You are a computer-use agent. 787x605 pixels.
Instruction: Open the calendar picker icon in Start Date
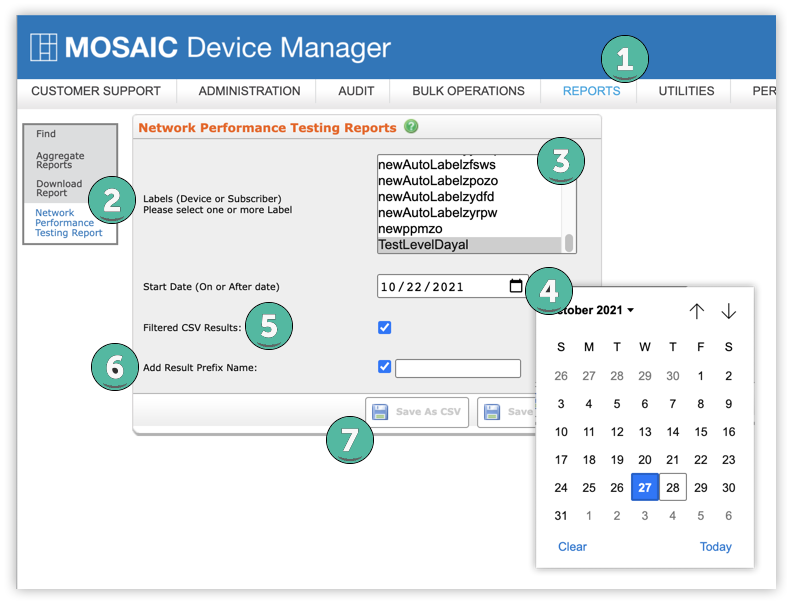(515, 286)
